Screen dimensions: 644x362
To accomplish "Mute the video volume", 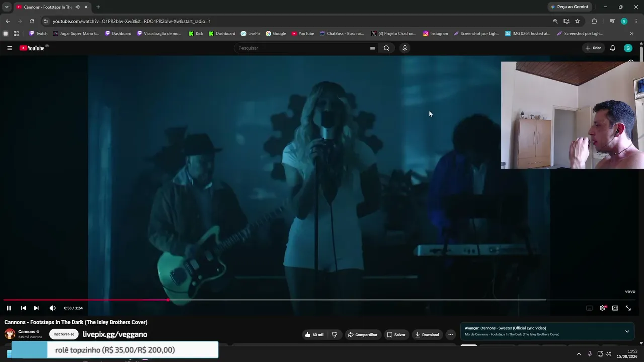I will [52, 308].
